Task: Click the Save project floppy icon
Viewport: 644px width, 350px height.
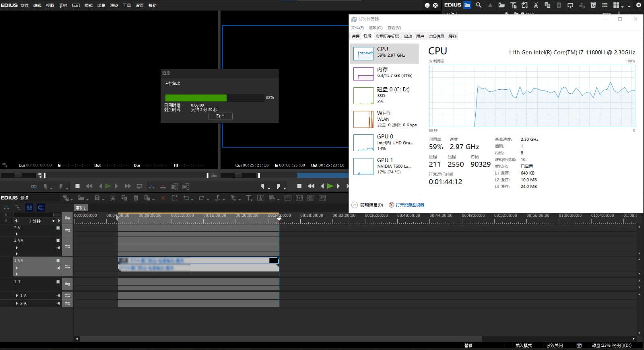Action: coord(97,198)
